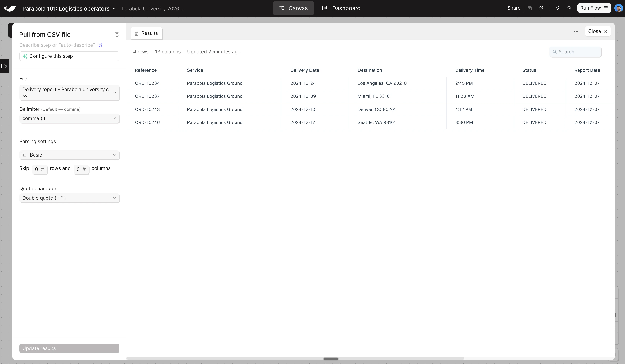Click the Parabola bird logo
Viewport: 625px width, 364px height.
click(x=10, y=8)
